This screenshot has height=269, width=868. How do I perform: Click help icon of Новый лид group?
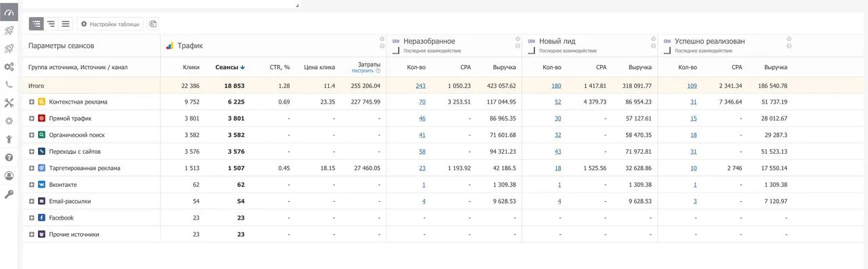(653, 47)
